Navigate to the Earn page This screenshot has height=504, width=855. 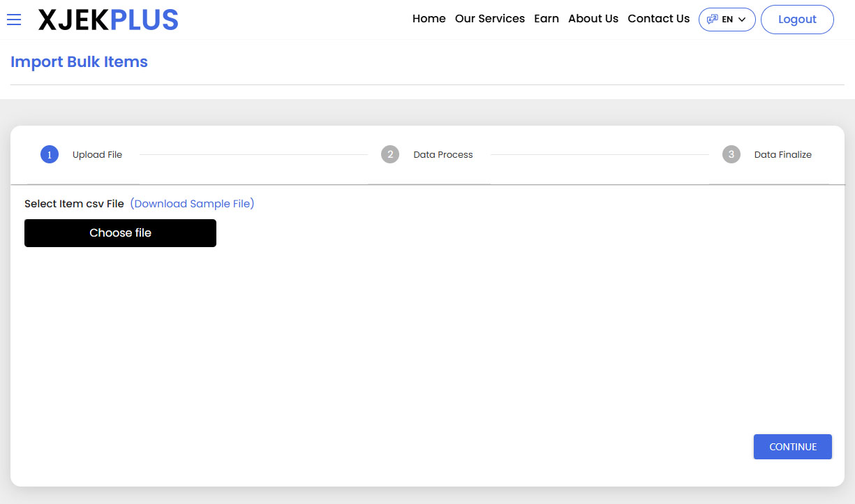pos(546,19)
